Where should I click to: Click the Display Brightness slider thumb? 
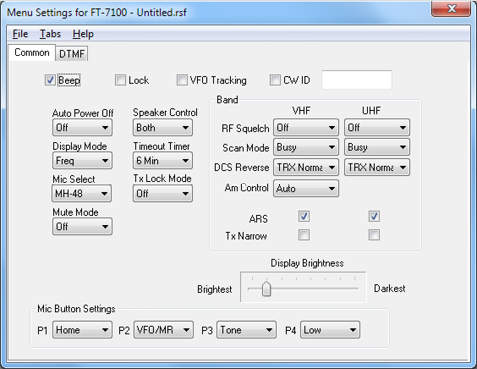(266, 289)
